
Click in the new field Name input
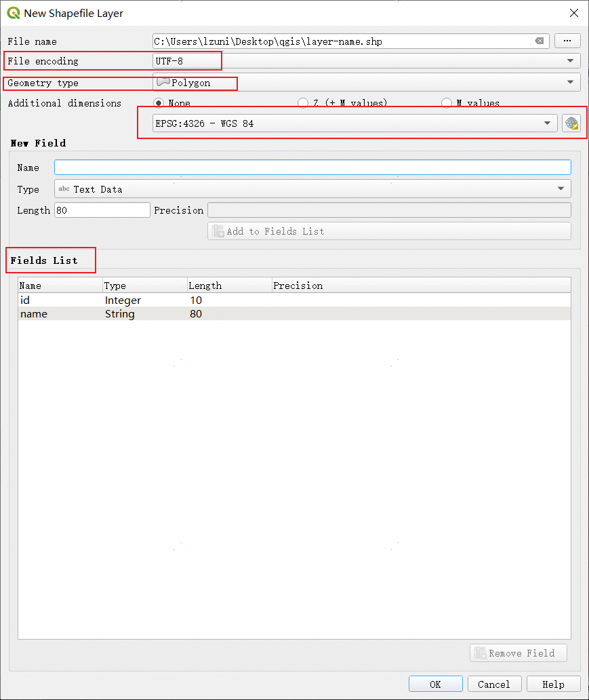312,168
